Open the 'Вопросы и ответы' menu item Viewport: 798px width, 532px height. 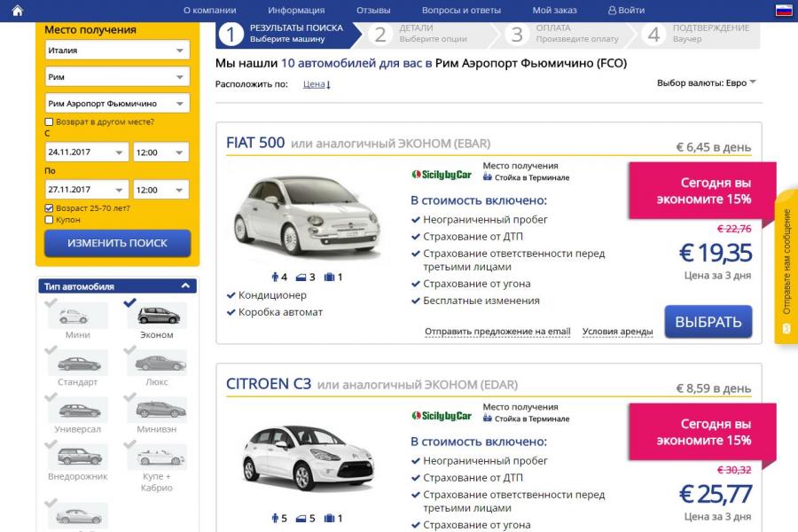461,10
